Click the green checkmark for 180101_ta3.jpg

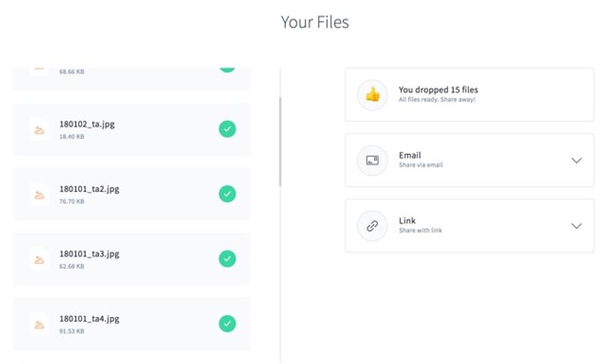227,259
